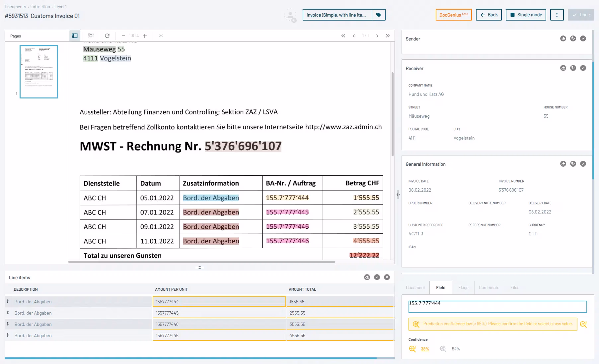599x364 pixels.
Task: Open the Invoice (Simple, with line items) dropdown
Action: 337,15
